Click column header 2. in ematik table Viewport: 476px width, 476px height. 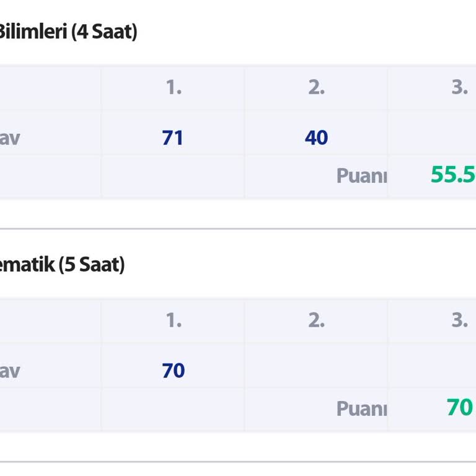[x=317, y=320]
